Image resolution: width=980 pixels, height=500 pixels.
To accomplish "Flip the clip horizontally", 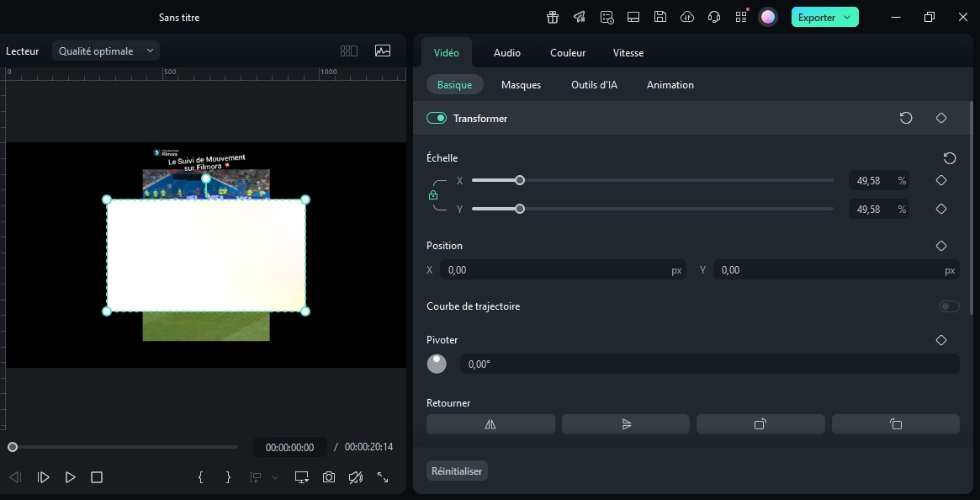I will (x=490, y=424).
